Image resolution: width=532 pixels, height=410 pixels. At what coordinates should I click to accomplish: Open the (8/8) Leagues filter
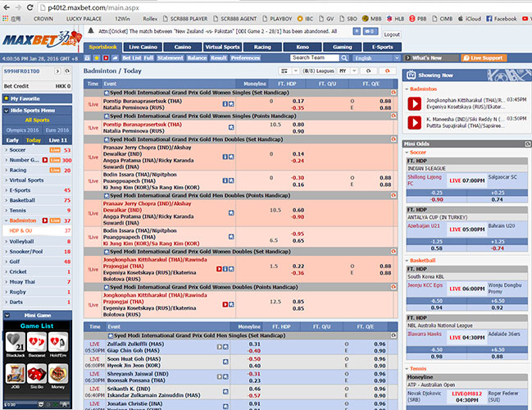click(x=319, y=71)
